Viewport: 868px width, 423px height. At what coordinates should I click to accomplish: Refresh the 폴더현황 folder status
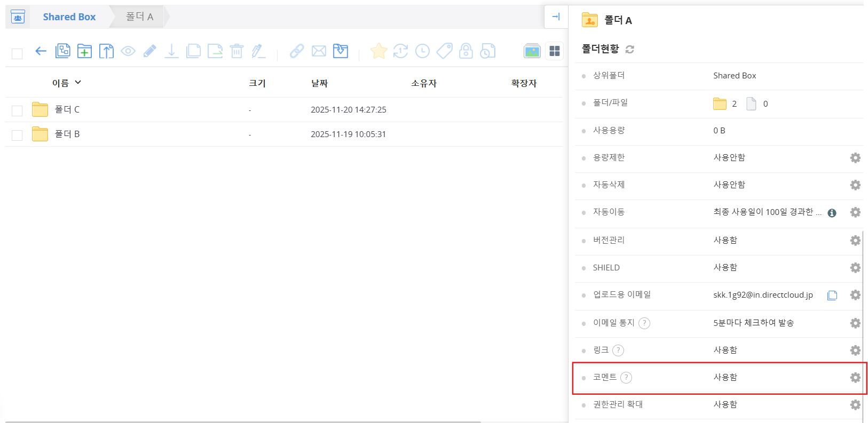click(630, 50)
